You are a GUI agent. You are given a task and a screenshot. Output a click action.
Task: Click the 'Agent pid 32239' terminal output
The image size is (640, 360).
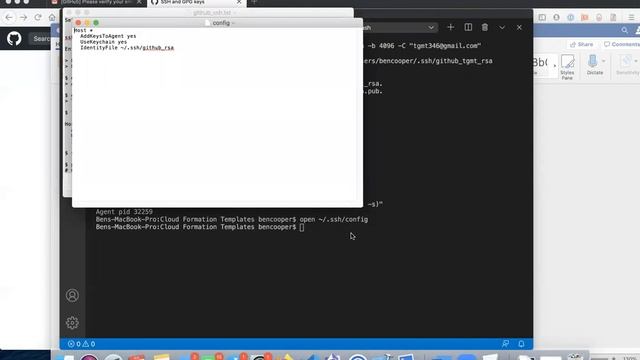(124, 212)
